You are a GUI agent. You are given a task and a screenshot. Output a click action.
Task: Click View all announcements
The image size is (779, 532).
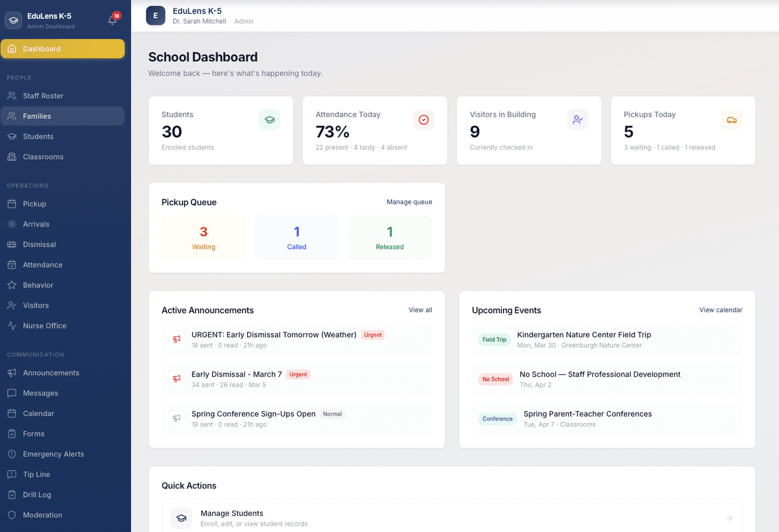(x=420, y=310)
